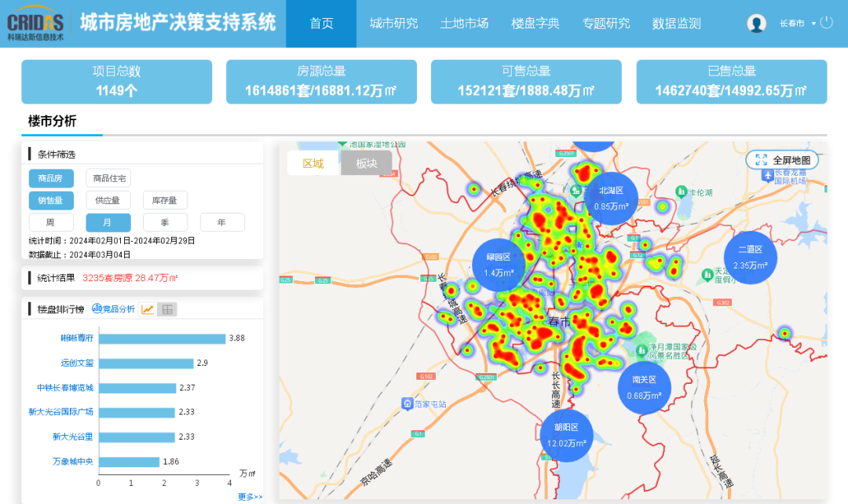Screen dimensions: 848x504
Task: Click the power logout icon
Action: coord(826,23)
